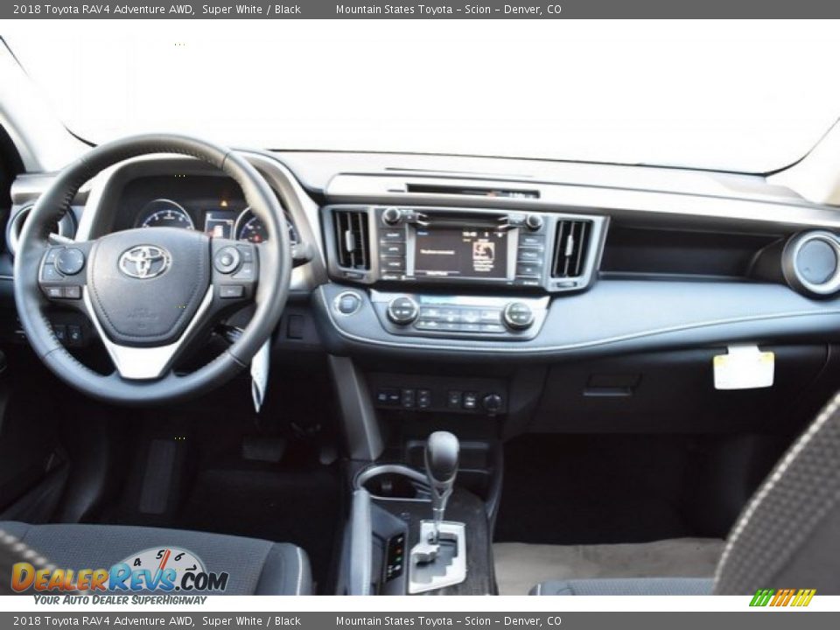
Task: Click the left temperature dial knob
Action: tap(402, 312)
